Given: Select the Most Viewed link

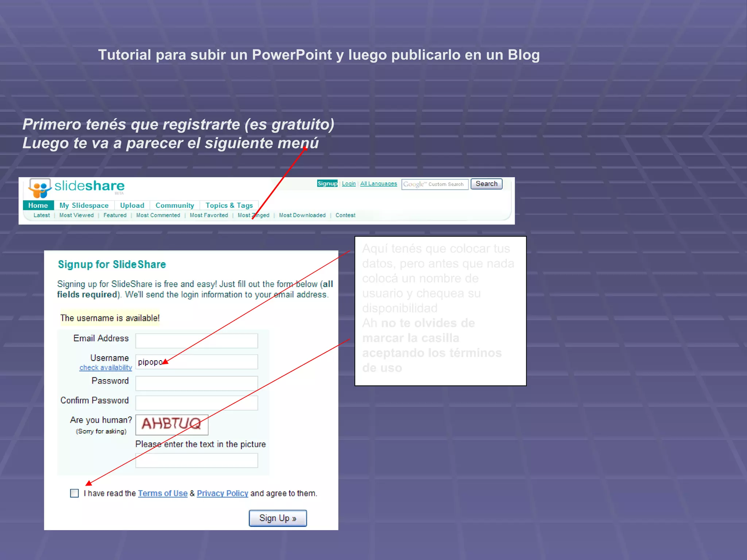Looking at the screenshot, I should tap(77, 215).
